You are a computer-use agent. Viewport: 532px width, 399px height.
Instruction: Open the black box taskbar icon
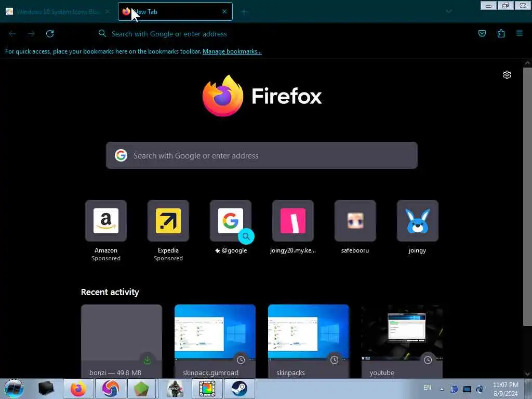(x=46, y=389)
